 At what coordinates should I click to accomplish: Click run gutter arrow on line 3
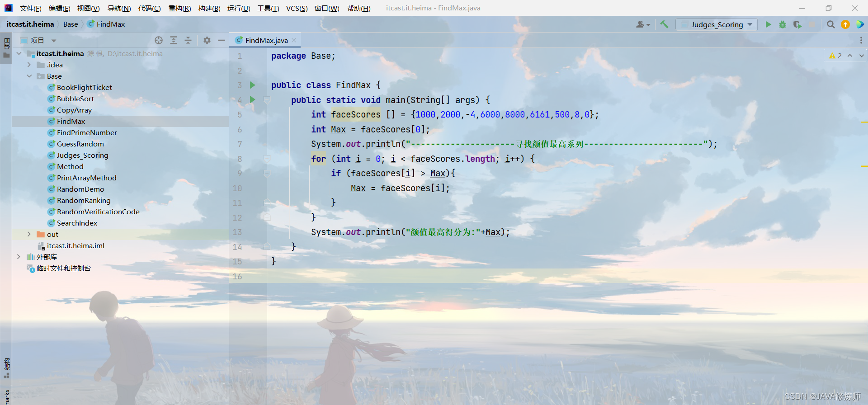coord(253,85)
